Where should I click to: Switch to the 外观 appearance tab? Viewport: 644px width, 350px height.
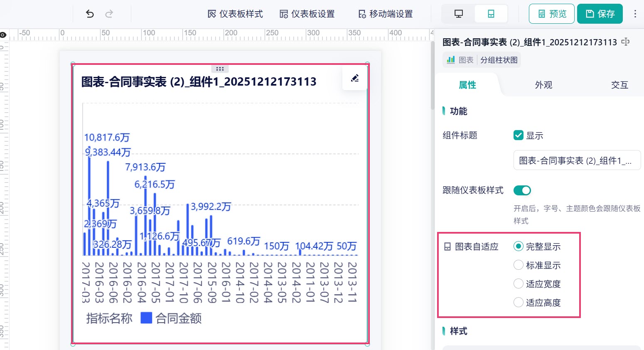click(x=543, y=85)
